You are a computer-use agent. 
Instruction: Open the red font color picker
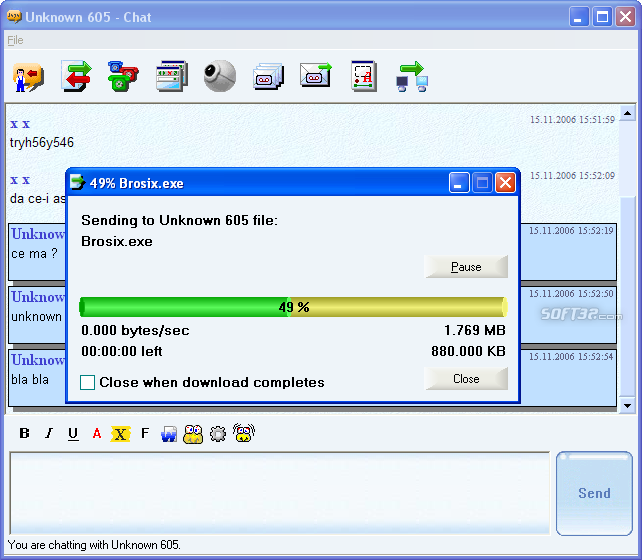point(97,433)
